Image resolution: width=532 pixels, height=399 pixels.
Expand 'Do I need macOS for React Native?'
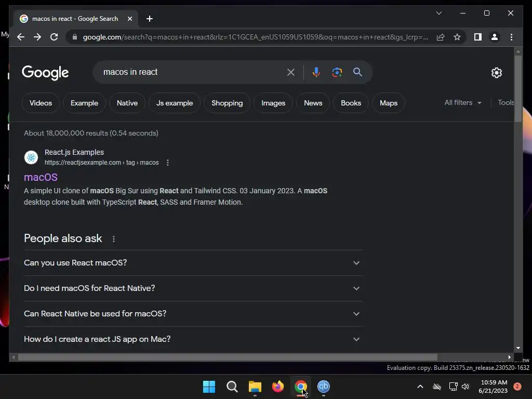[x=193, y=288]
